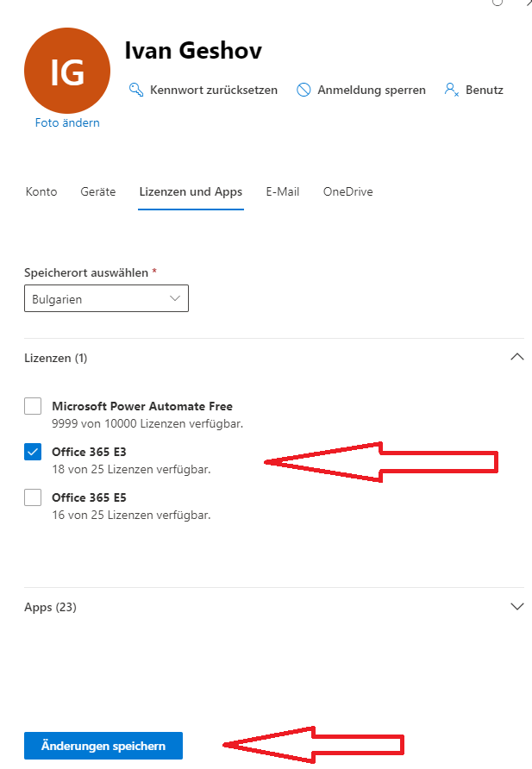The height and width of the screenshot is (769, 532).
Task: Enable Microsoft Power Automate Free checkbox
Action: (x=33, y=406)
